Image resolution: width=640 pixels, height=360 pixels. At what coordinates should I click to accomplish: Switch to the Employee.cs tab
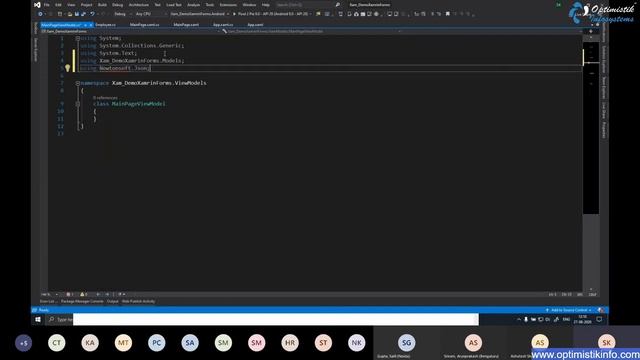coord(105,25)
